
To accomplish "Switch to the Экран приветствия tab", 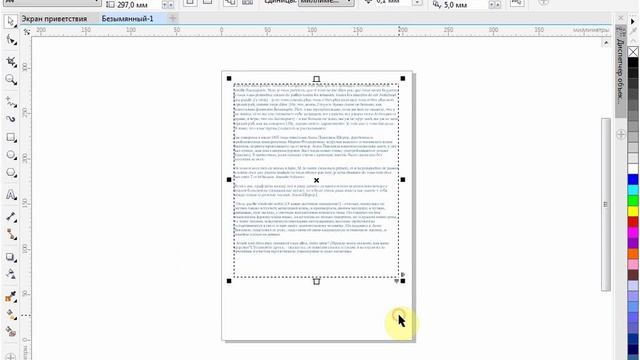I will (x=54, y=18).
